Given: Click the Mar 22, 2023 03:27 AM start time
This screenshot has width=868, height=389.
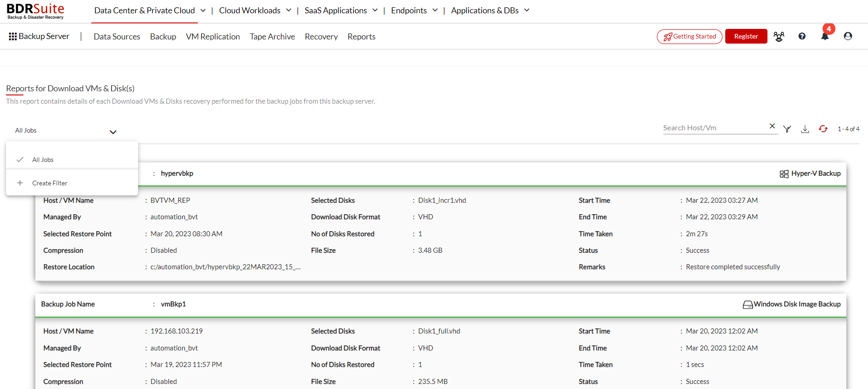Looking at the screenshot, I should point(722,200).
